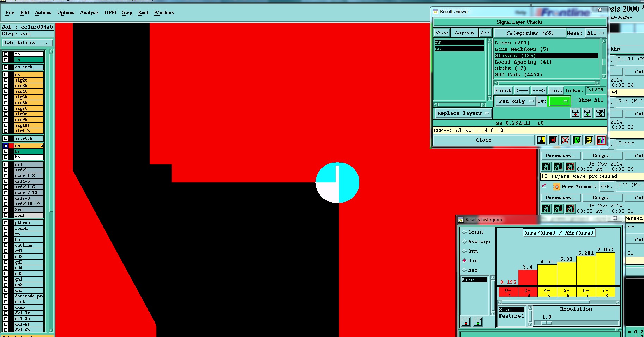Toggle display box of layer drl
The image size is (644, 337).
[x=6, y=164]
